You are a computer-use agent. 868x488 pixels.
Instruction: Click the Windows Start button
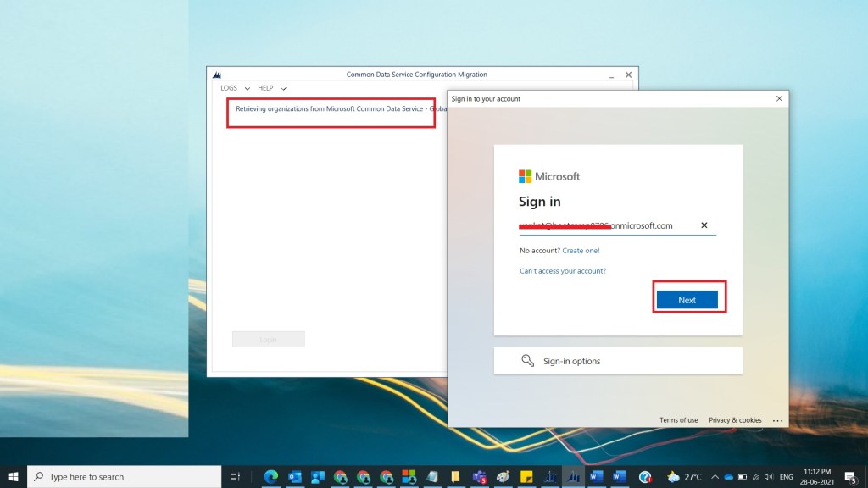pos(13,477)
